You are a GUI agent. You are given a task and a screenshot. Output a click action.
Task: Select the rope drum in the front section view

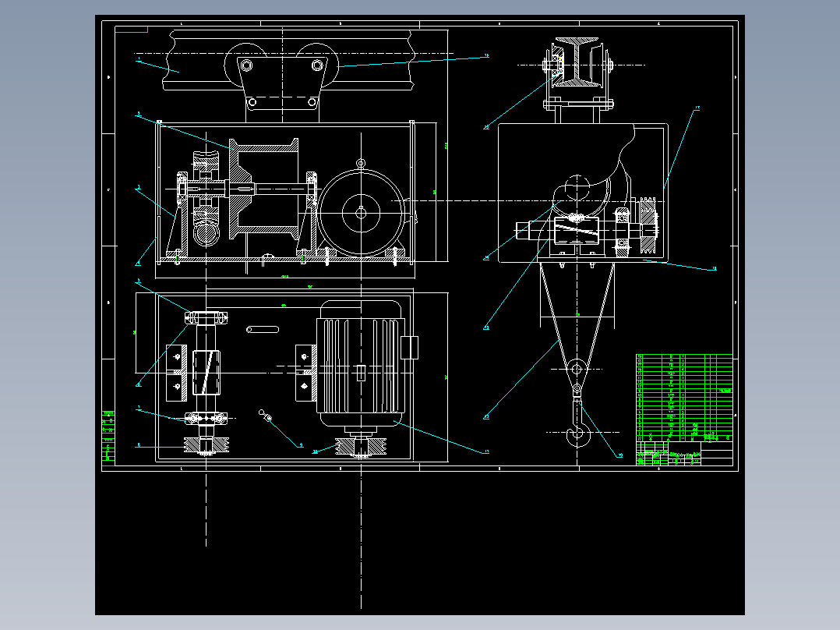click(263, 188)
